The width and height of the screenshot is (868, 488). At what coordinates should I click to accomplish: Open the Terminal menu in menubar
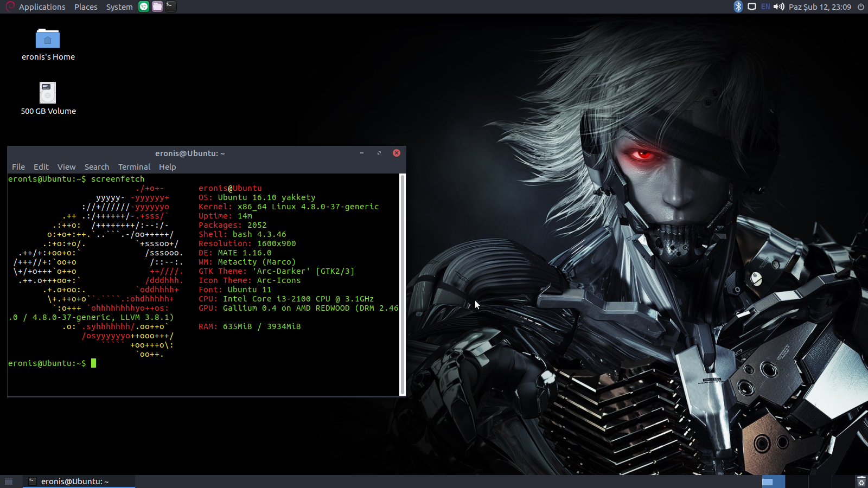134,167
